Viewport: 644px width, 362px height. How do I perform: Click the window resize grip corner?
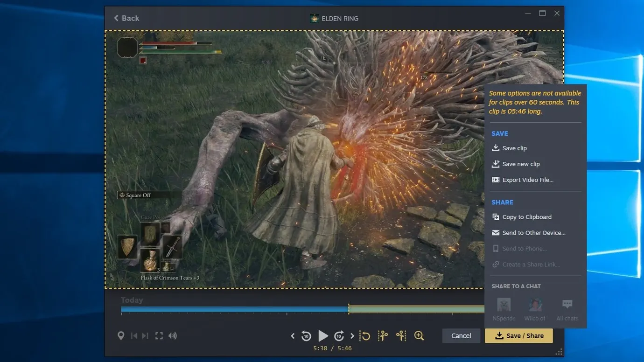pos(559,352)
